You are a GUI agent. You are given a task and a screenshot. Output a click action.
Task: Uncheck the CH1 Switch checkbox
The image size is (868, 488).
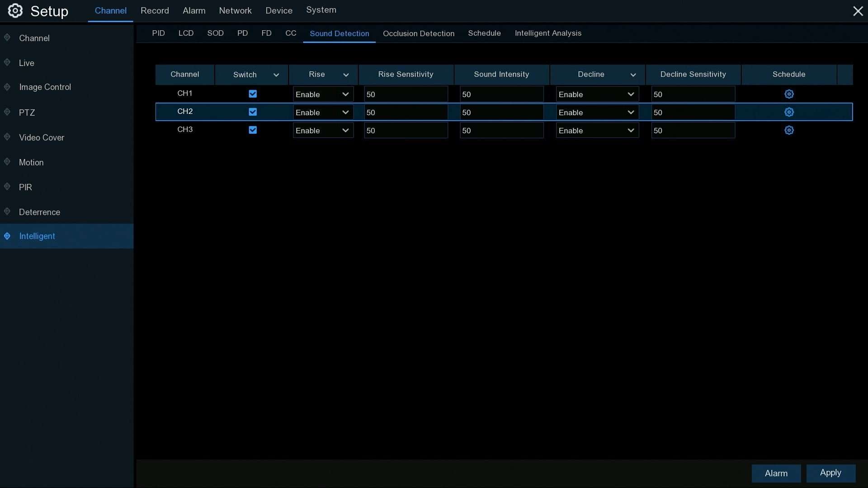tap(253, 94)
